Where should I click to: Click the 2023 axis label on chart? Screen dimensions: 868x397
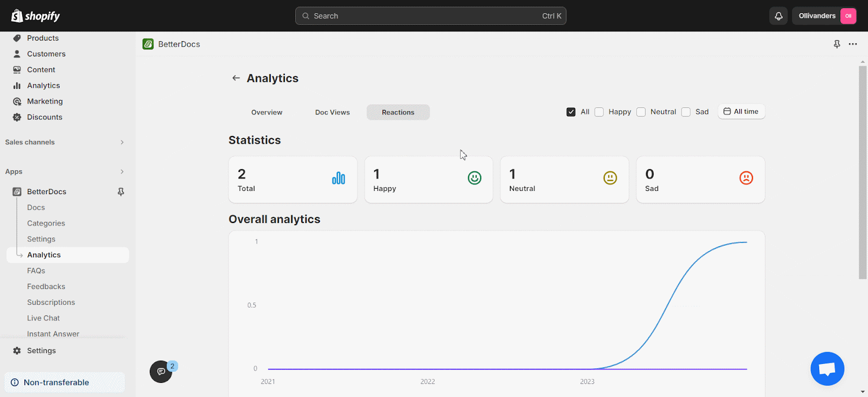[587, 382]
